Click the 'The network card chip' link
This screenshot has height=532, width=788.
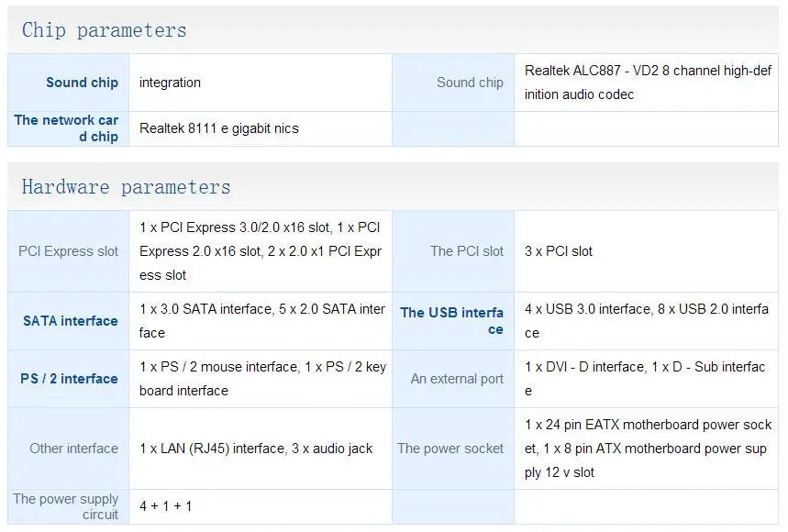pos(66,128)
